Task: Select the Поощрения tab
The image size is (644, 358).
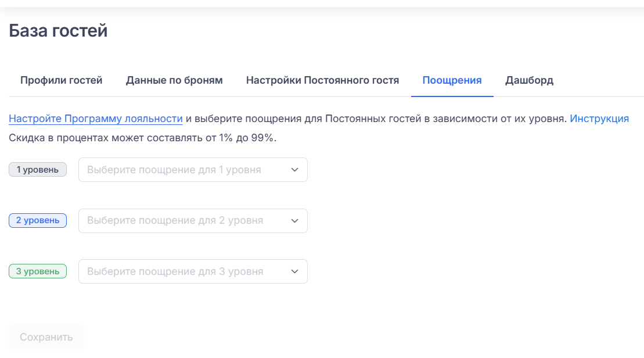Action: point(452,80)
